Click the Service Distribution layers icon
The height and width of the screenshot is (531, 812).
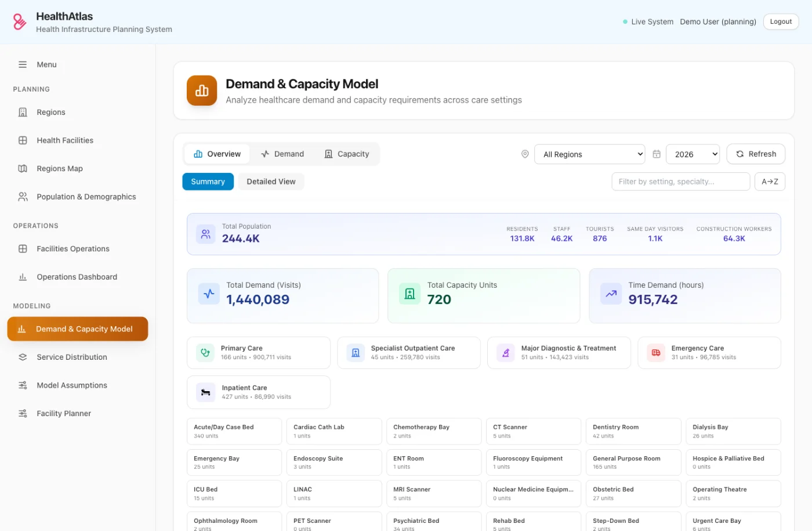click(x=23, y=357)
